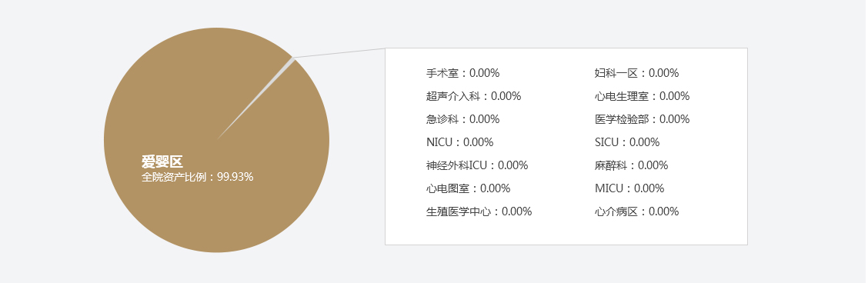The height and width of the screenshot is (283, 868).
Task: Select the SICU 0.00% item
Action: pos(627,142)
